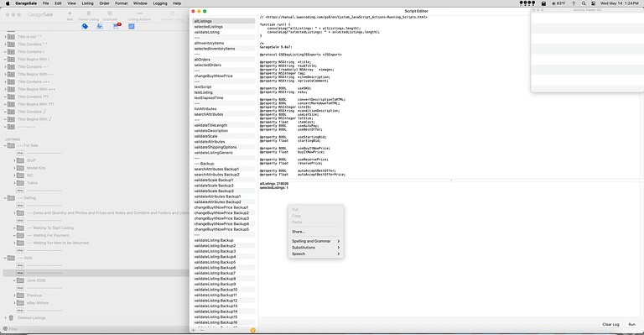
Task: Select the allInventoryItems script
Action: (x=223, y=43)
